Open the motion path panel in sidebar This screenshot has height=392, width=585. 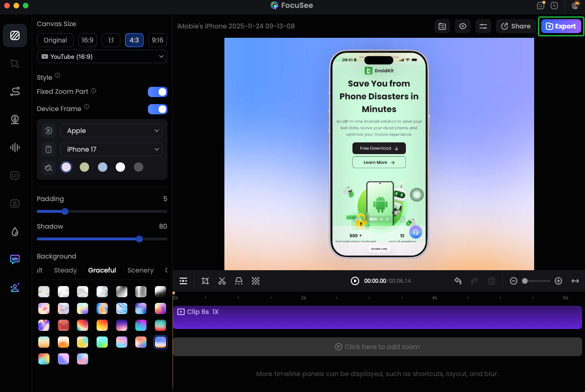(14, 91)
